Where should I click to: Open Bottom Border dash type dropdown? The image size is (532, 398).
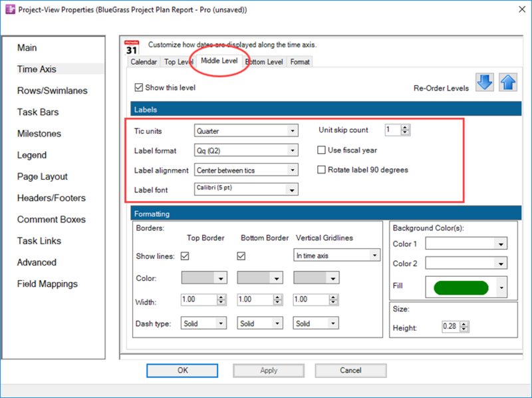click(260, 323)
